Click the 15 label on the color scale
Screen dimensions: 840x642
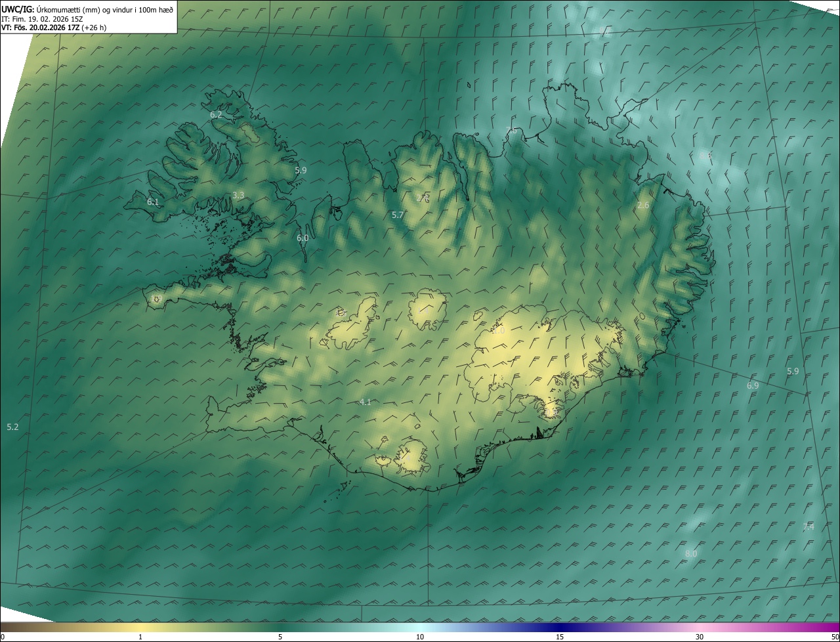tap(560, 637)
